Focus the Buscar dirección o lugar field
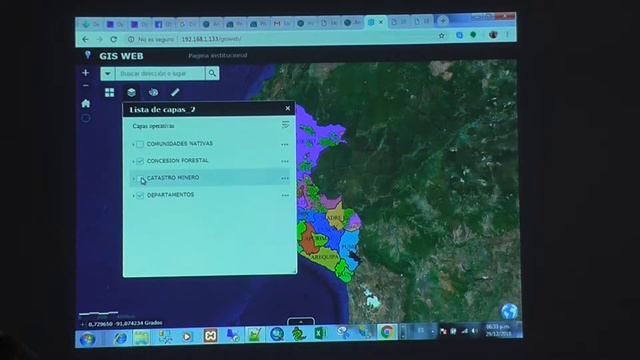 click(160, 73)
